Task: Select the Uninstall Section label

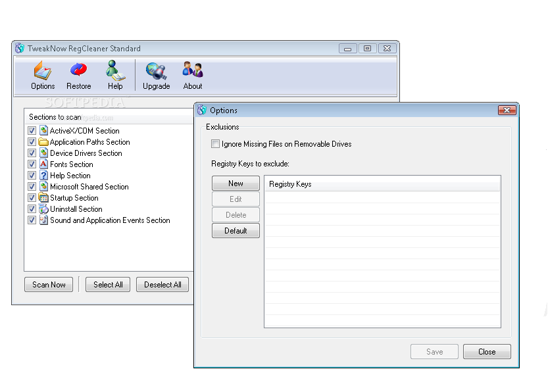Action: click(x=76, y=209)
